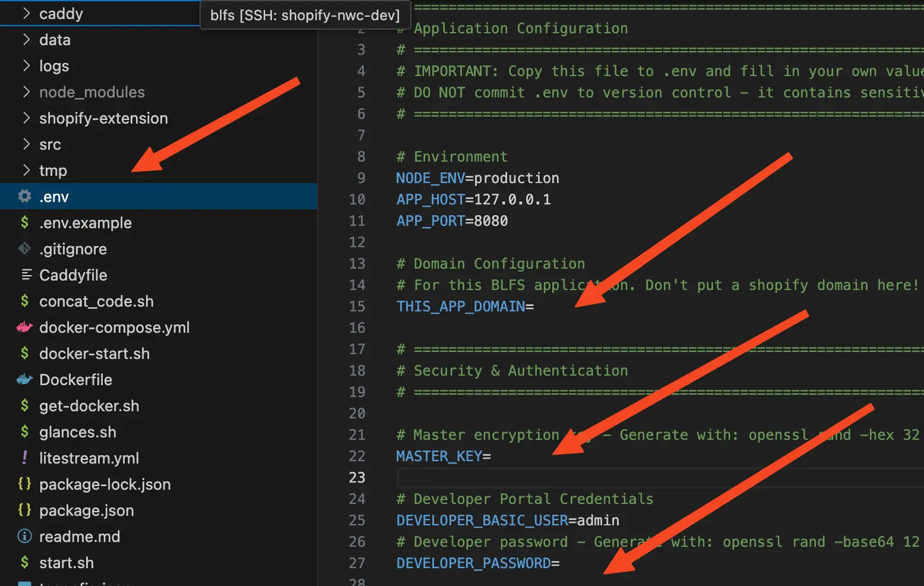The image size is (924, 586).
Task: Expand the caddy folder
Action: point(26,13)
